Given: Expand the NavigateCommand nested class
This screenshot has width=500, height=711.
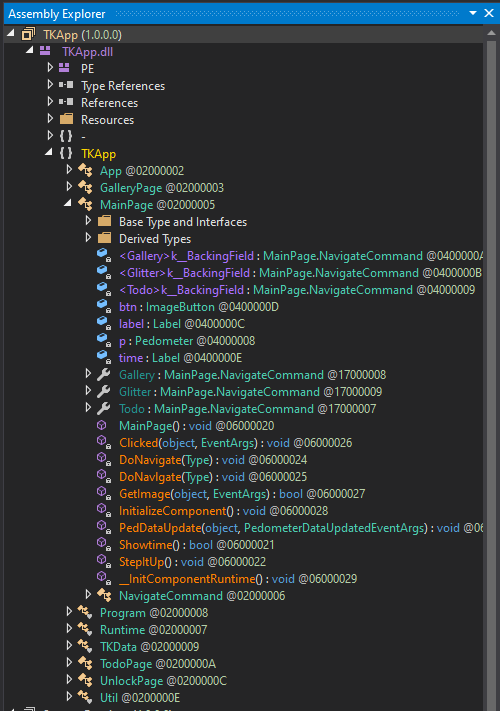Looking at the screenshot, I should click(88, 594).
